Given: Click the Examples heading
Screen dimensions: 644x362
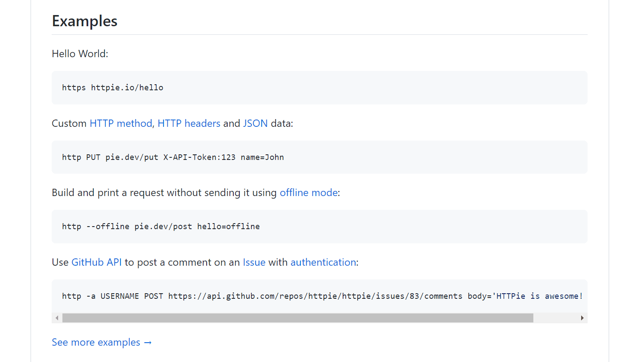Looking at the screenshot, I should (85, 21).
